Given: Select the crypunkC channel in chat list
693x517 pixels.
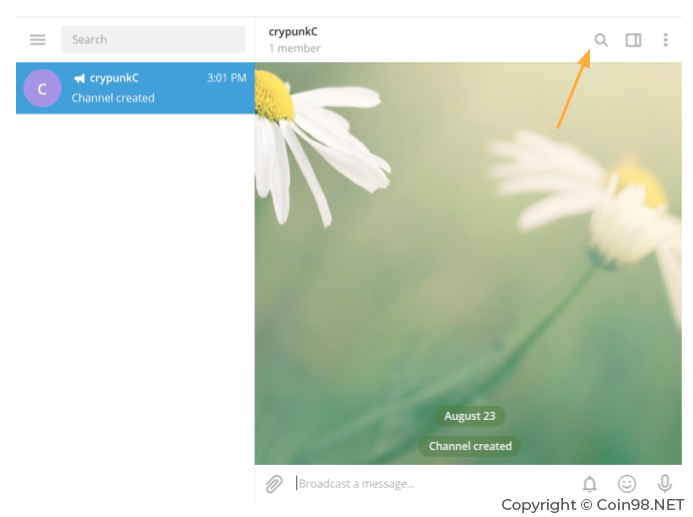Looking at the screenshot, I should point(135,88).
